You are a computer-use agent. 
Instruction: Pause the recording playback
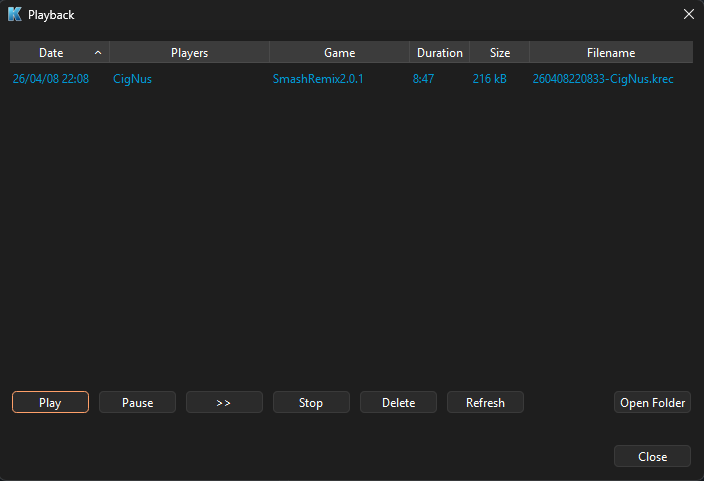[137, 402]
